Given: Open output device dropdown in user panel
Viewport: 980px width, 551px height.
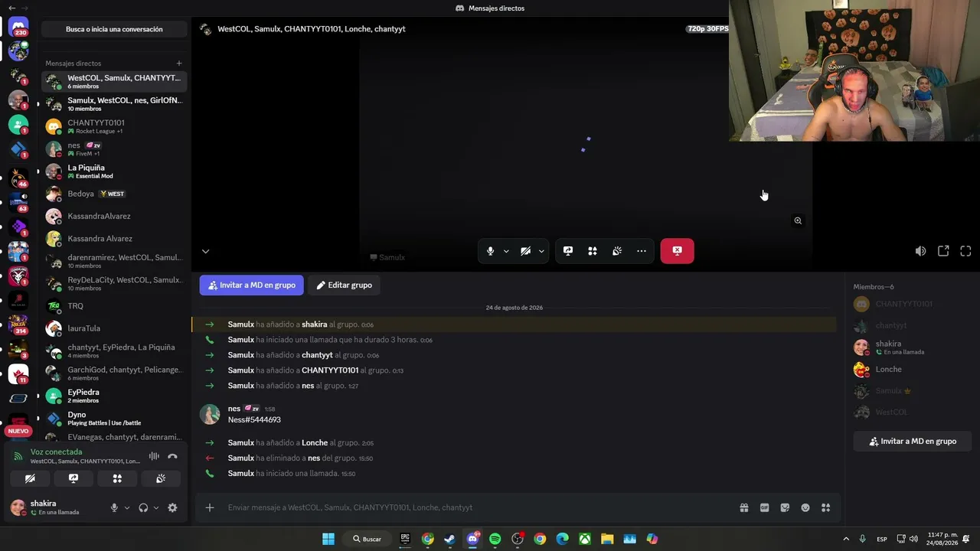Looking at the screenshot, I should tap(156, 507).
